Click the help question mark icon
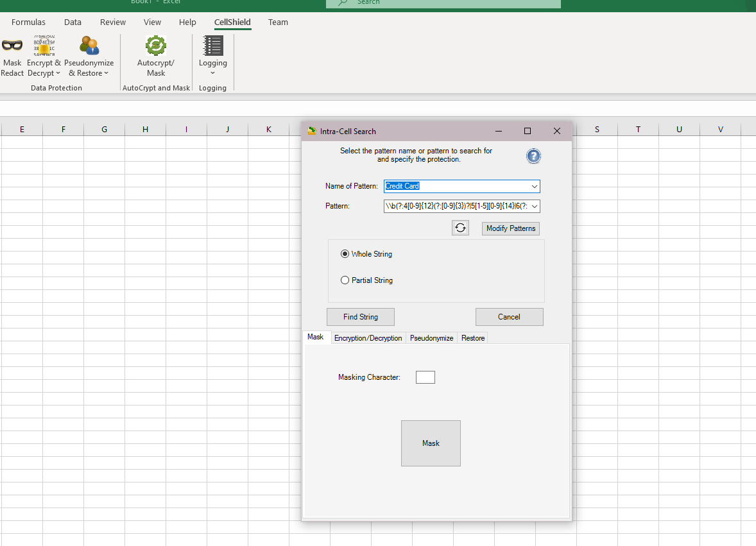 [x=533, y=156]
